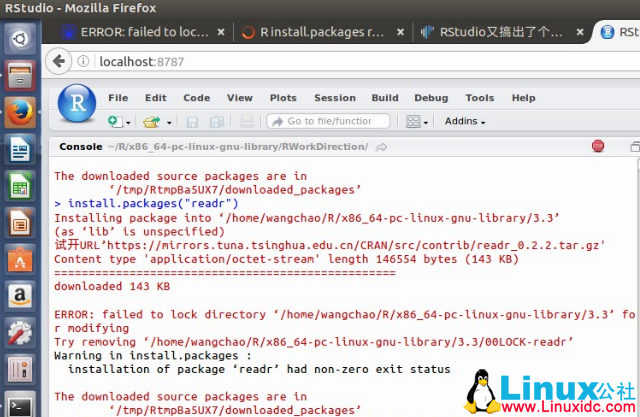Click the mirrors.tuna.tsinghua.edu.cn URL line
640x417 pixels.
(x=330, y=245)
